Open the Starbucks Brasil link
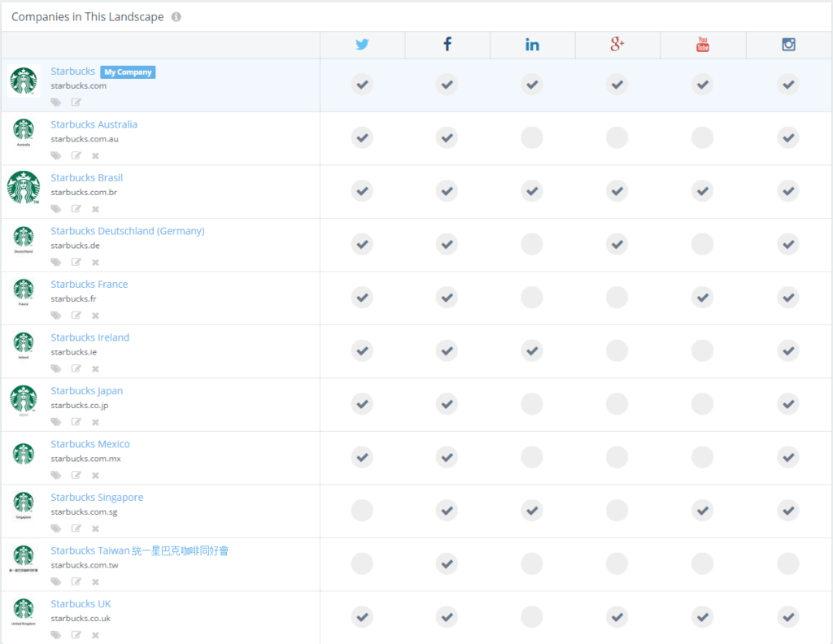This screenshot has width=833, height=644. tap(86, 178)
